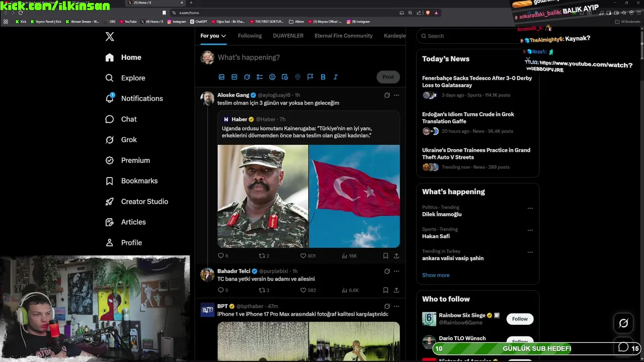Image resolution: width=644 pixels, height=362 pixels.
Task: Open more options on Aloske Gang post
Action: pos(396,95)
